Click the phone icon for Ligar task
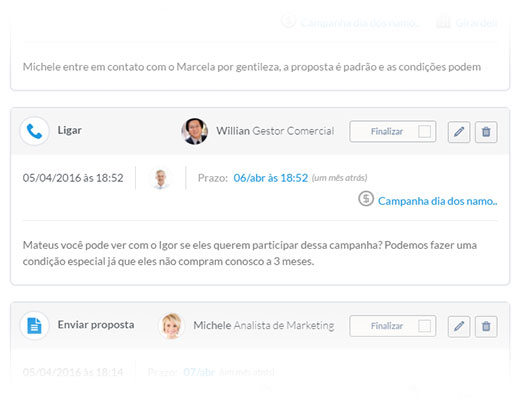 (34, 131)
